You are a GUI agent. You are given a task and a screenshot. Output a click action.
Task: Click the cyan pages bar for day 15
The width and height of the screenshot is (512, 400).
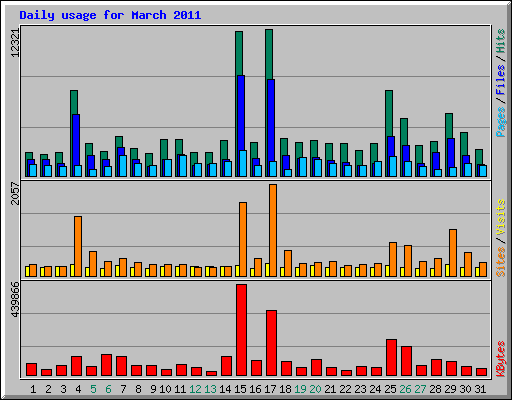(243, 163)
